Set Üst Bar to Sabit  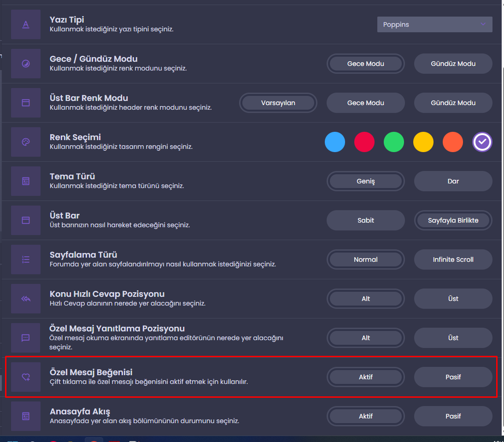tap(365, 220)
